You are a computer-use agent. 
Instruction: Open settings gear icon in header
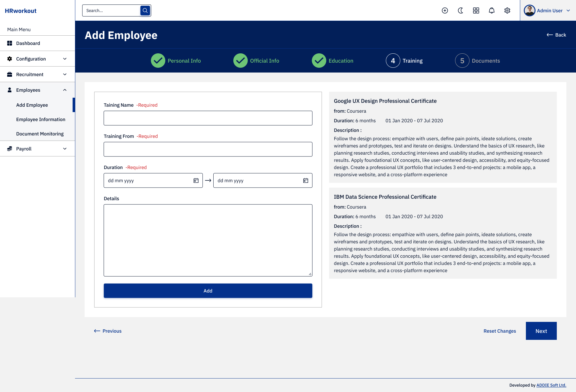point(507,10)
